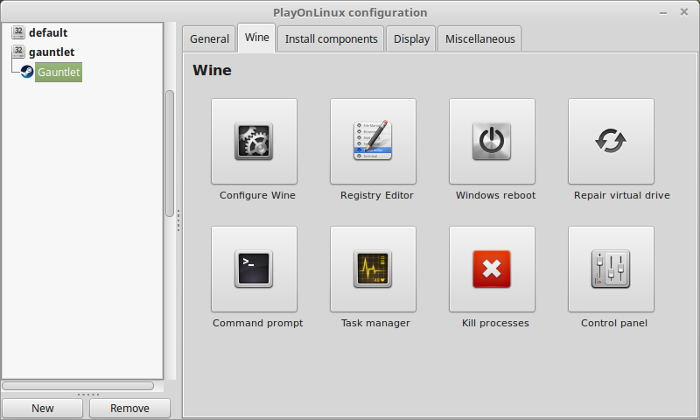The width and height of the screenshot is (700, 420).
Task: Open the Command prompt terminal icon
Action: 254,269
